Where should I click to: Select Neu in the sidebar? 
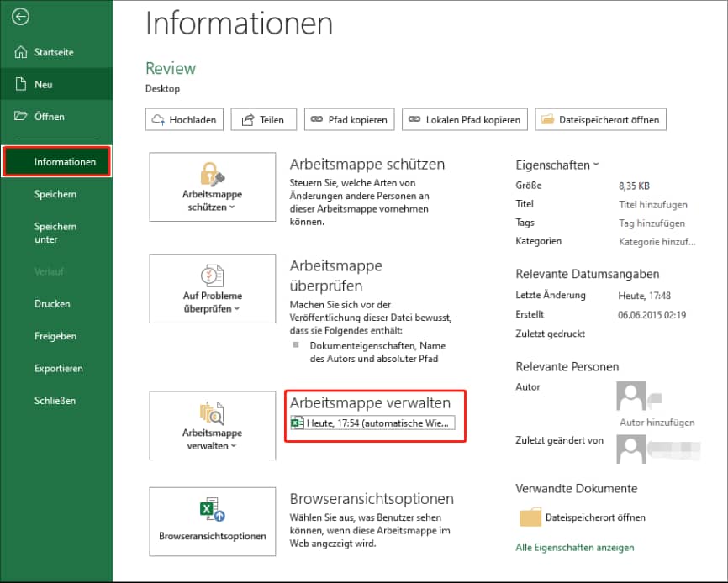(56, 84)
